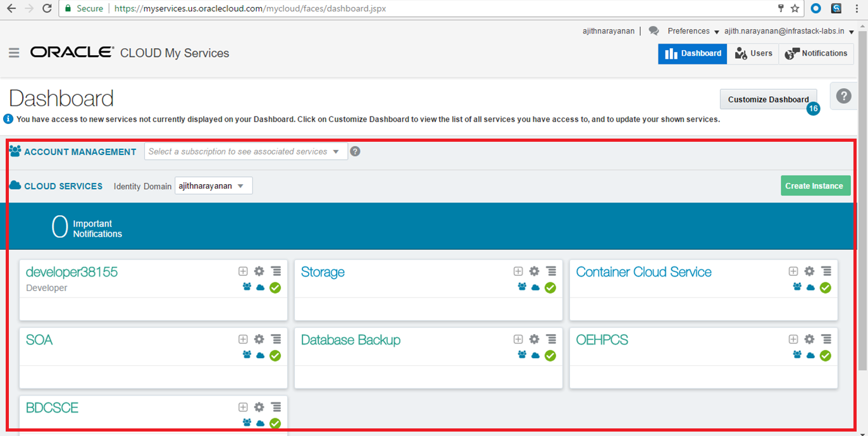Image resolution: width=868 pixels, height=436 pixels.
Task: Open the Container Cloud Service link
Action: 643,272
